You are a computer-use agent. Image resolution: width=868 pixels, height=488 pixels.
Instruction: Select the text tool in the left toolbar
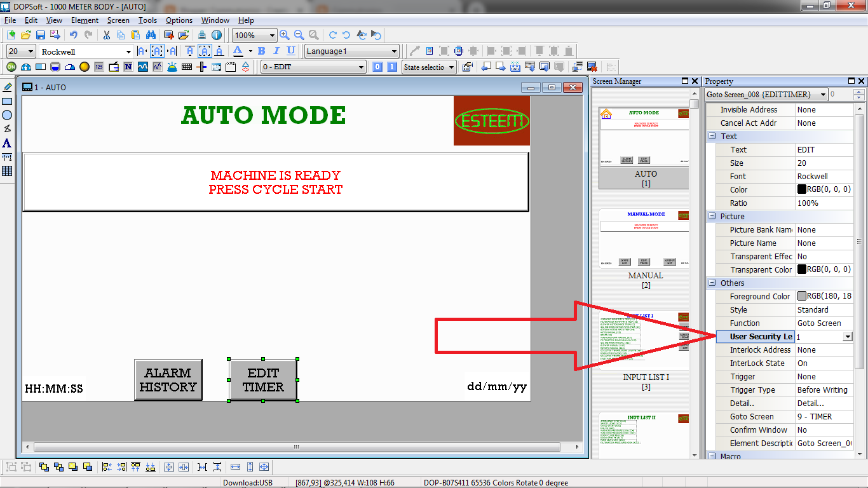coord(8,144)
